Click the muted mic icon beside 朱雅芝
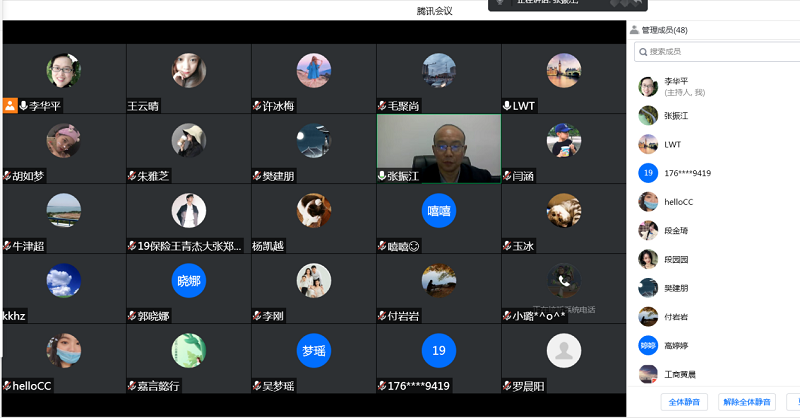 tap(132, 175)
